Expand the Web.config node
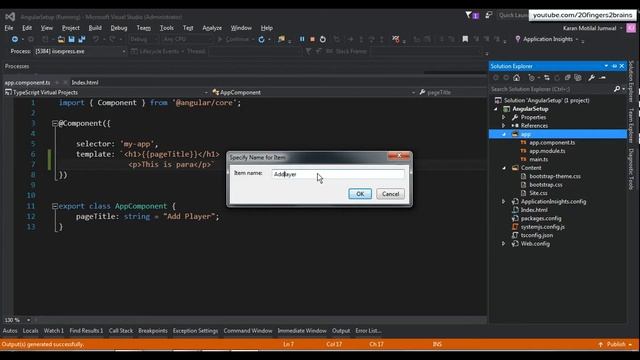640x360 pixels. tap(504, 244)
